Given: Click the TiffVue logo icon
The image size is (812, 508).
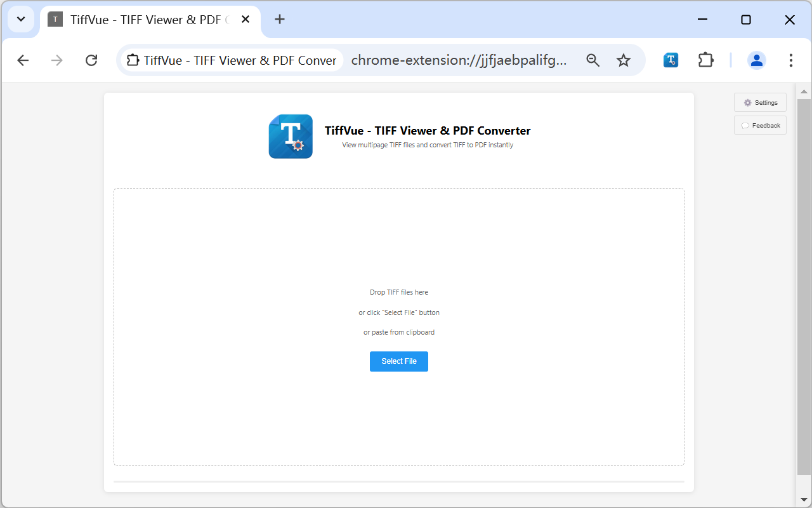Looking at the screenshot, I should click(x=291, y=136).
